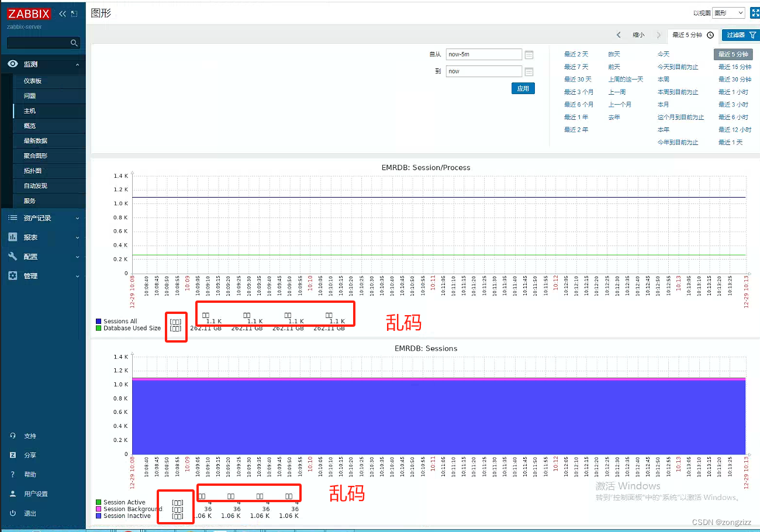Click magenta Session Background legend swatch
This screenshot has width=760, height=532.
98,509
